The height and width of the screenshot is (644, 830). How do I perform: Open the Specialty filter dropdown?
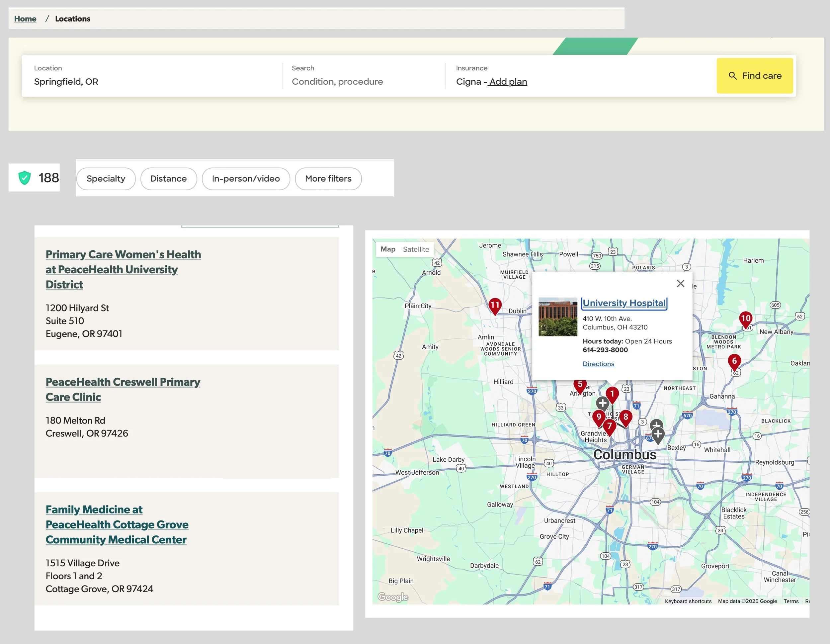(106, 179)
